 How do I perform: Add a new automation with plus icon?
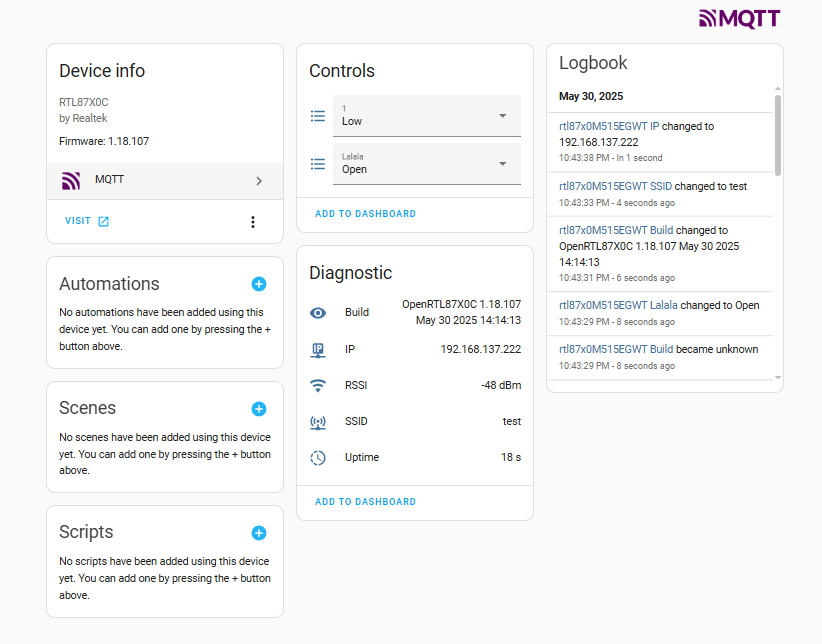click(x=258, y=284)
